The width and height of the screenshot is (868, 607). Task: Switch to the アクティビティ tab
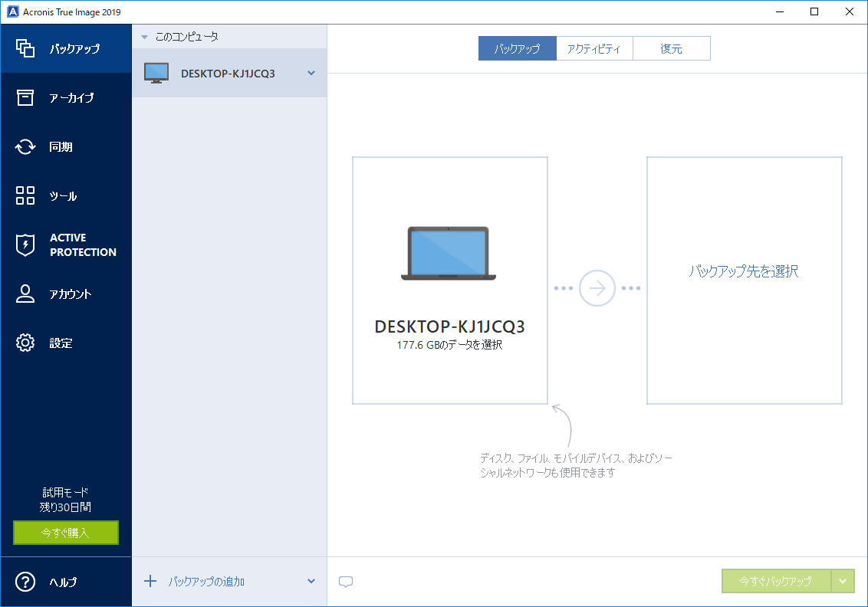coord(594,48)
